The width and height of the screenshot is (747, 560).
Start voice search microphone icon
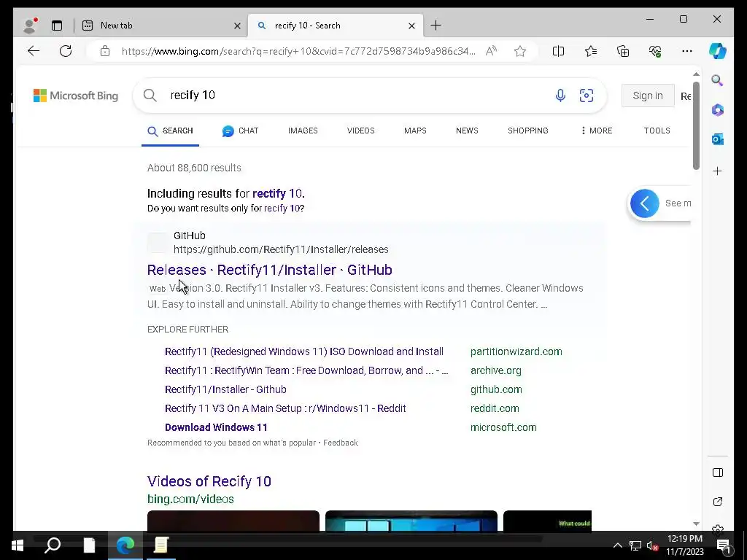[560, 96]
